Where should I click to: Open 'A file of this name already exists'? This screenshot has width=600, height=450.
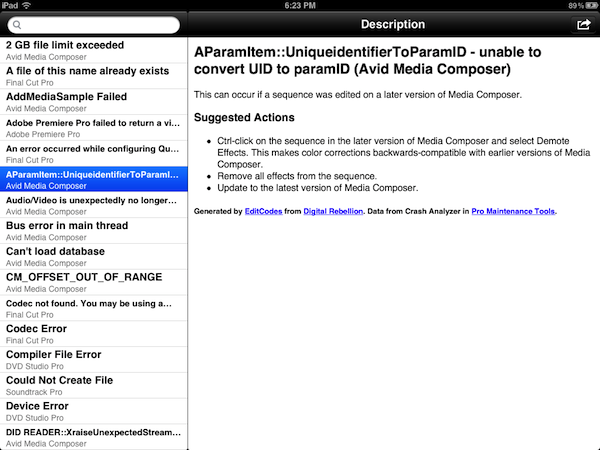[94, 76]
